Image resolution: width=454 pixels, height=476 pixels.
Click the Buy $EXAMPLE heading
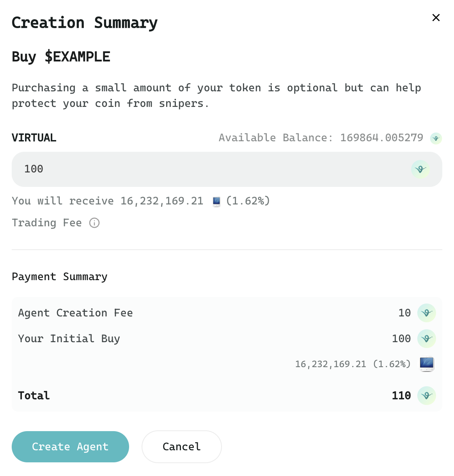[61, 57]
